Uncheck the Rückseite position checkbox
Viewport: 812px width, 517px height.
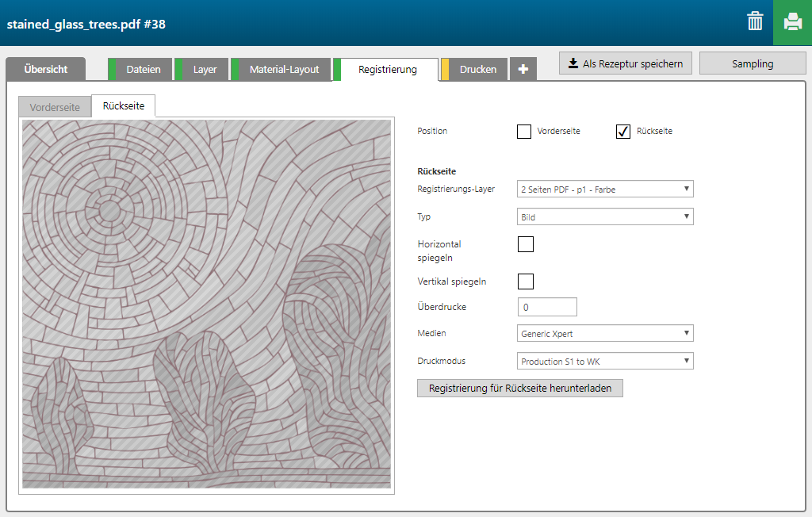point(623,132)
